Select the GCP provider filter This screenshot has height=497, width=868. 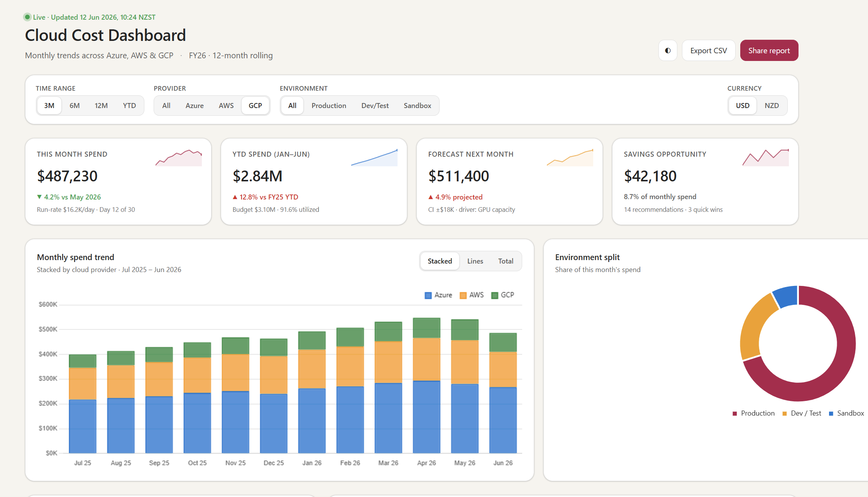click(x=255, y=106)
